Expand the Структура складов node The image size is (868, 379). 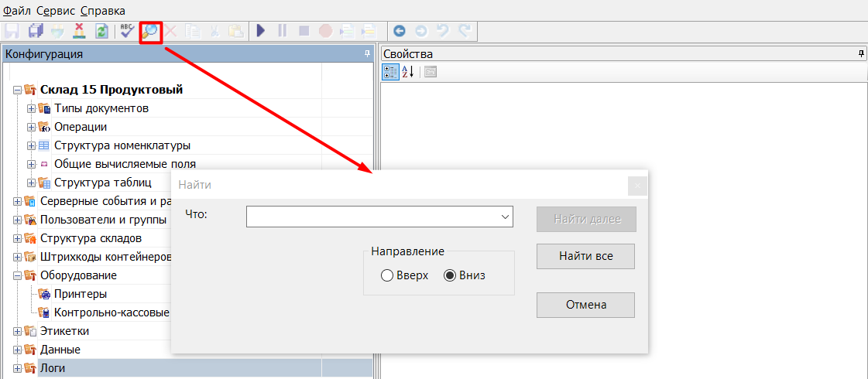pos(17,238)
